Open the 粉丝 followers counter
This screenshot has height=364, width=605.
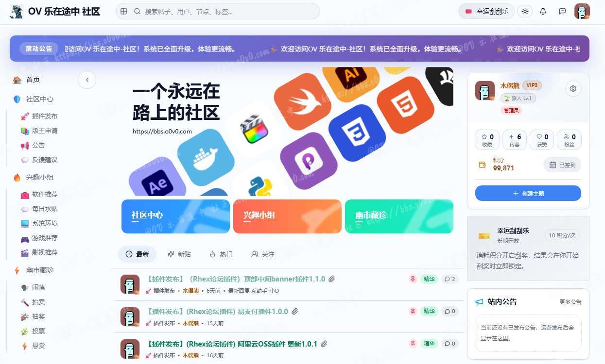(569, 140)
